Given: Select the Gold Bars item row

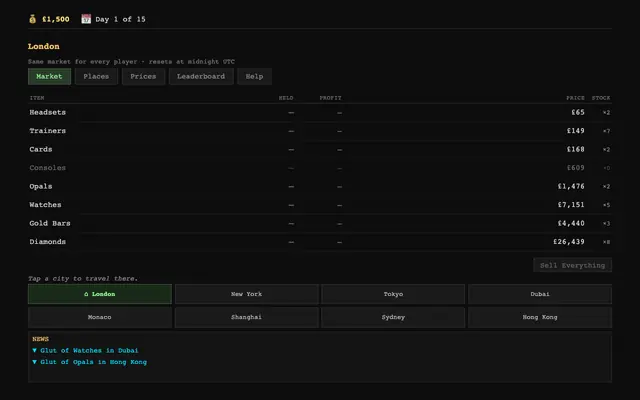Looking at the screenshot, I should point(320,223).
